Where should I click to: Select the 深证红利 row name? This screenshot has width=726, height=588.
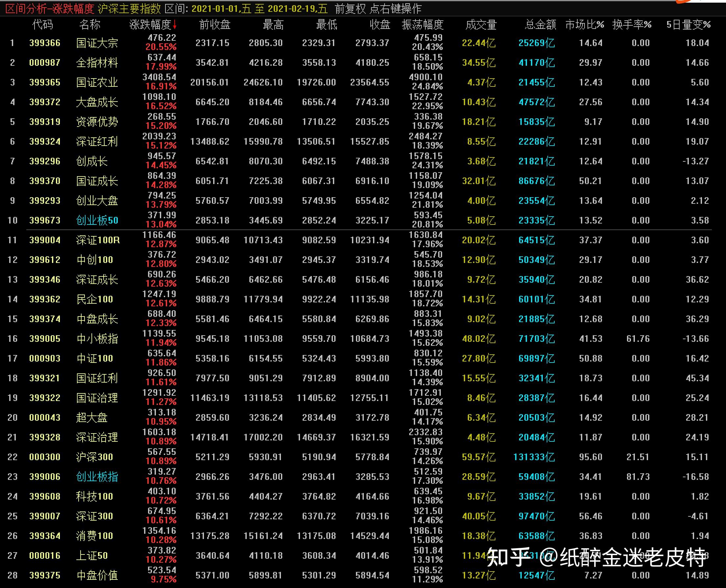pos(97,142)
